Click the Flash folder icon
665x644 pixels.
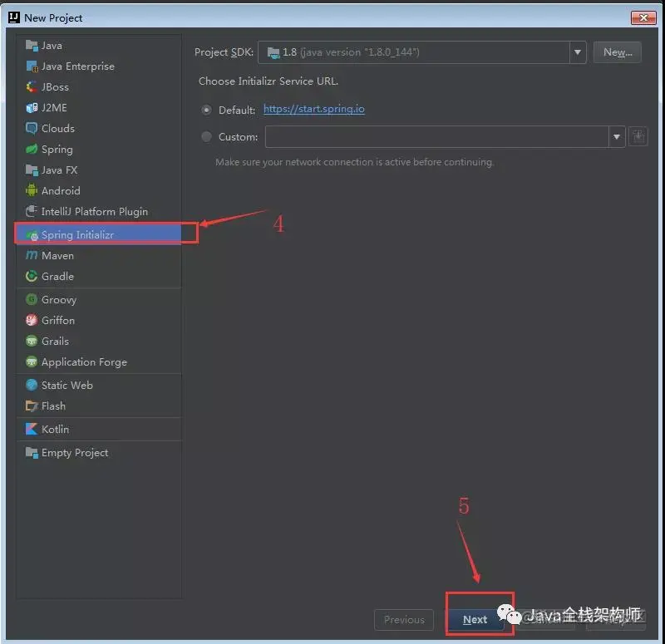point(32,406)
